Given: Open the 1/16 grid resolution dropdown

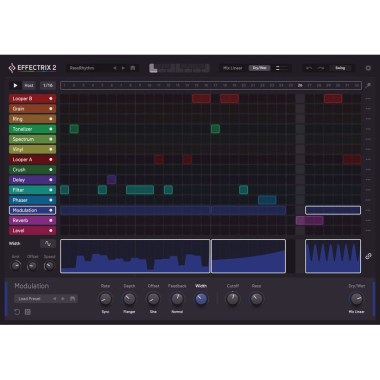Looking at the screenshot, I should tap(48, 85).
